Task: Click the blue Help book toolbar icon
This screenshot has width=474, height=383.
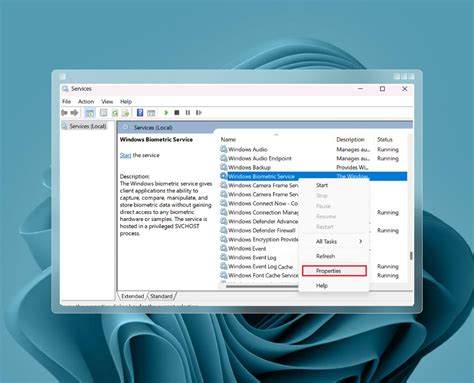Action: [x=140, y=113]
